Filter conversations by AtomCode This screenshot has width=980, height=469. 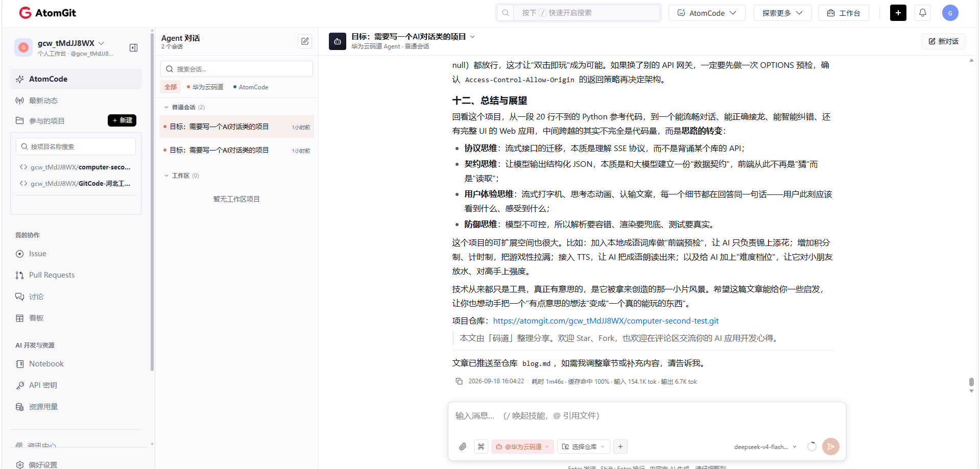251,87
